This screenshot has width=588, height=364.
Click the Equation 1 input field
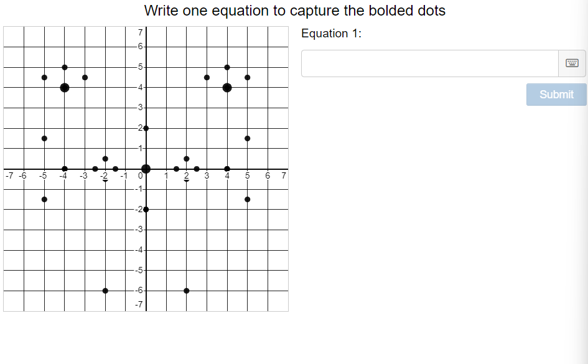[x=429, y=63]
